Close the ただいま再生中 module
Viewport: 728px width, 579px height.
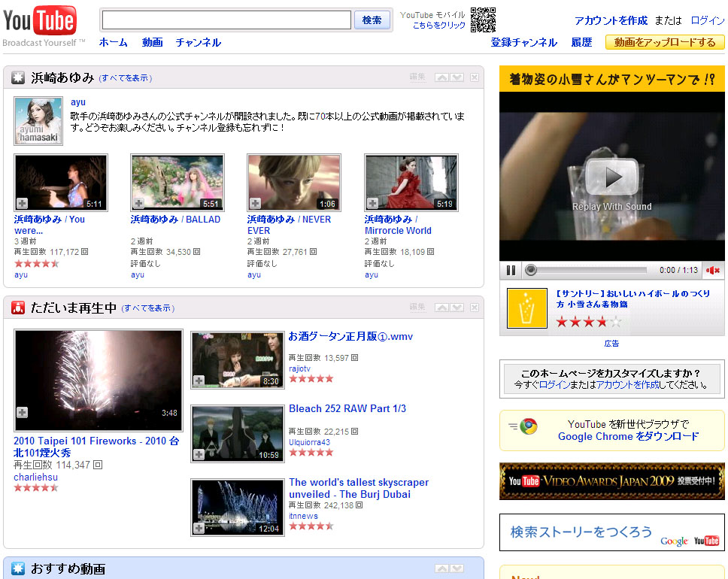pyautogui.click(x=474, y=308)
